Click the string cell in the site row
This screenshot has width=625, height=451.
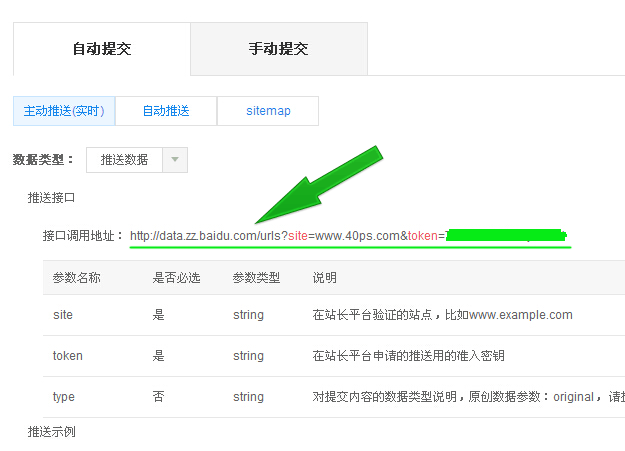coord(248,315)
